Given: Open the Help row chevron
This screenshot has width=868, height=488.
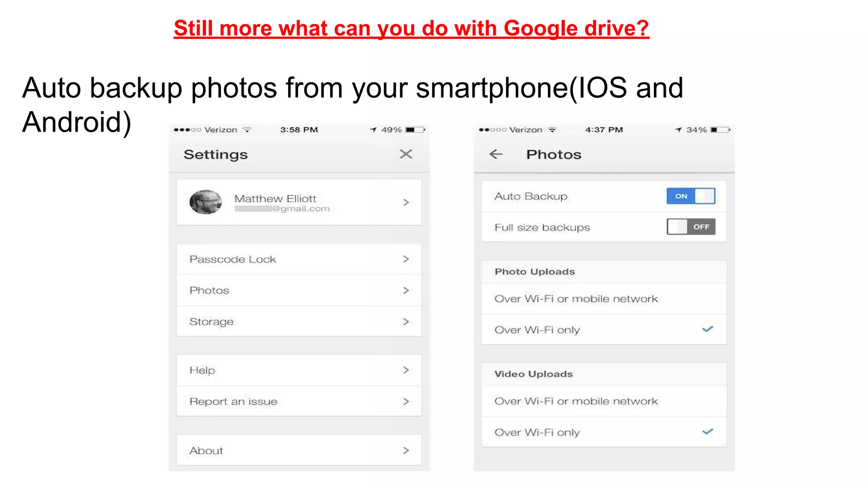Looking at the screenshot, I should (x=406, y=370).
